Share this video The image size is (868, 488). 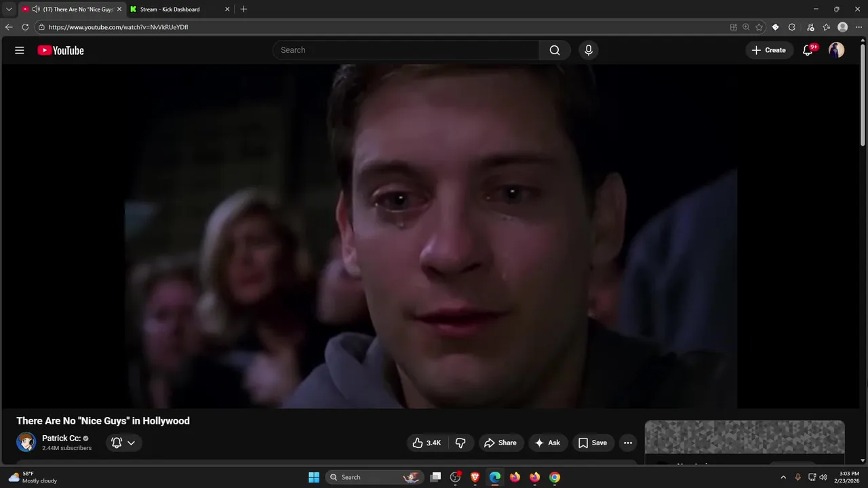501,443
